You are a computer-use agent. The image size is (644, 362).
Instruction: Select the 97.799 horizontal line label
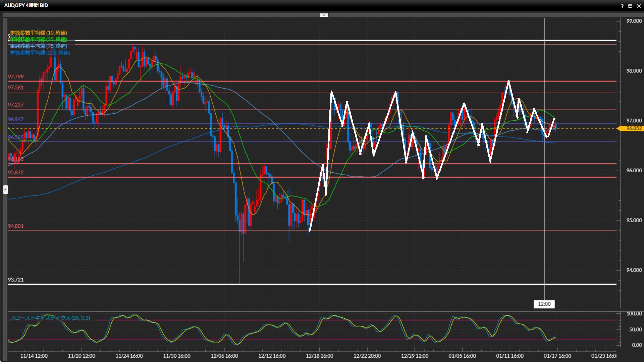[x=16, y=77]
